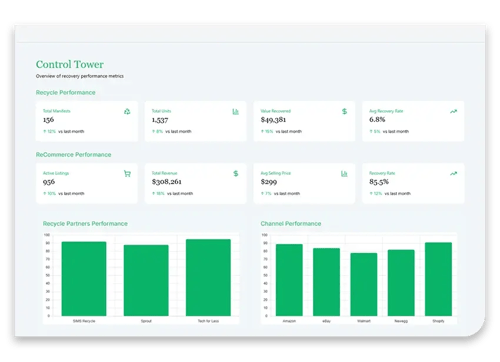The image size is (500, 362).
Task: Select the eBay bar in Channel Performance
Action: (327, 282)
